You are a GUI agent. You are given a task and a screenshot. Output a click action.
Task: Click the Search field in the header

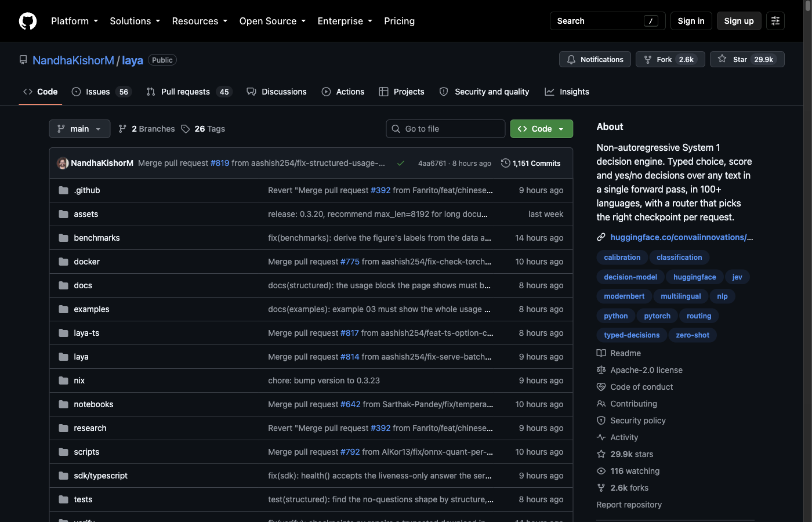[608, 21]
